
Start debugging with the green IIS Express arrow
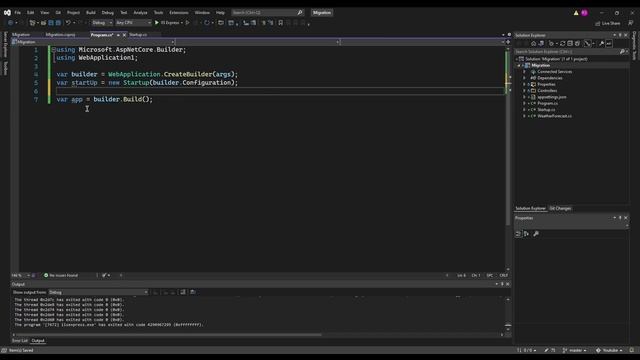pyautogui.click(x=157, y=23)
